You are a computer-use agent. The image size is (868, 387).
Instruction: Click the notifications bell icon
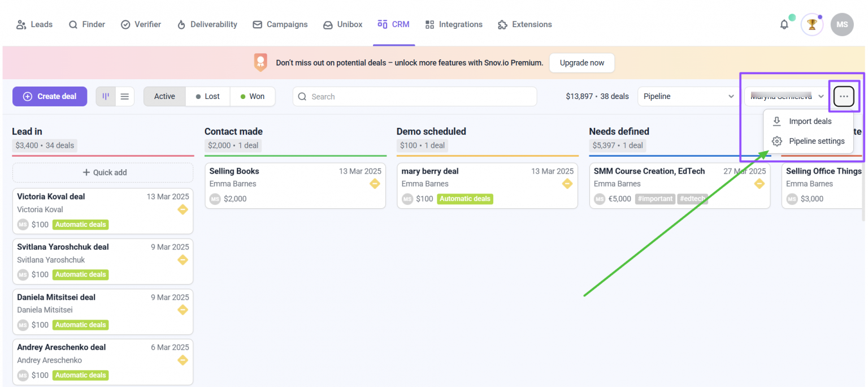point(784,25)
